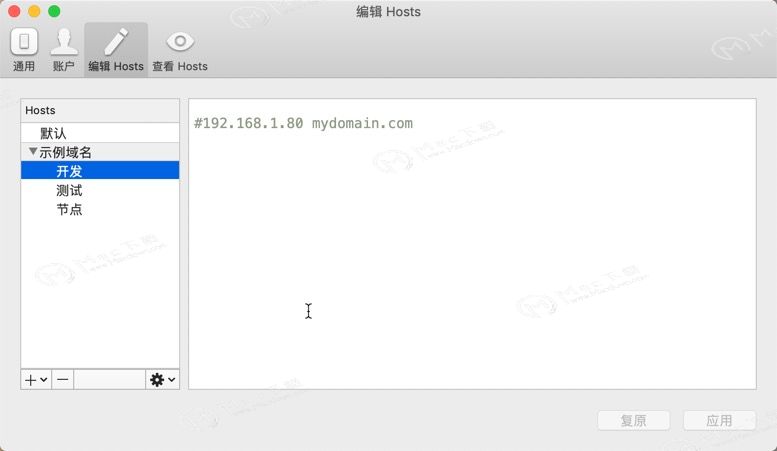Click the Hosts list column header

[100, 110]
